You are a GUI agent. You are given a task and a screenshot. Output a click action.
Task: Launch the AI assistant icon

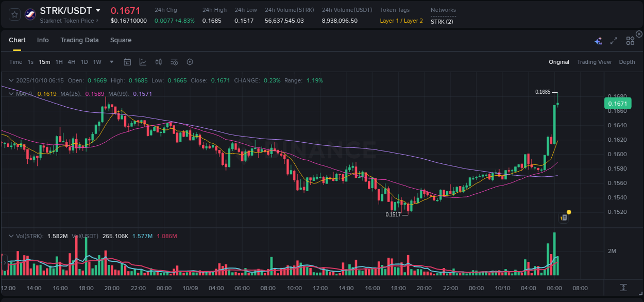(x=598, y=40)
